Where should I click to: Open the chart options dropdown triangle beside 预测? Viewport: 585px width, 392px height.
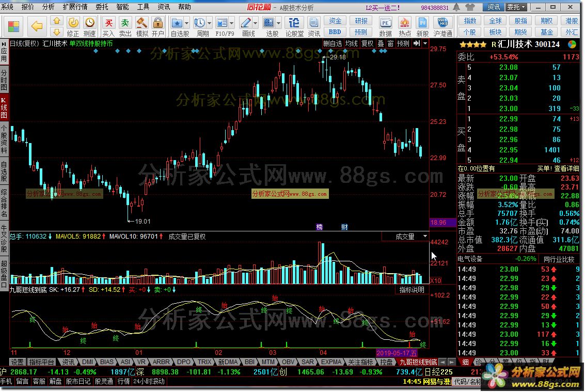click(x=425, y=44)
